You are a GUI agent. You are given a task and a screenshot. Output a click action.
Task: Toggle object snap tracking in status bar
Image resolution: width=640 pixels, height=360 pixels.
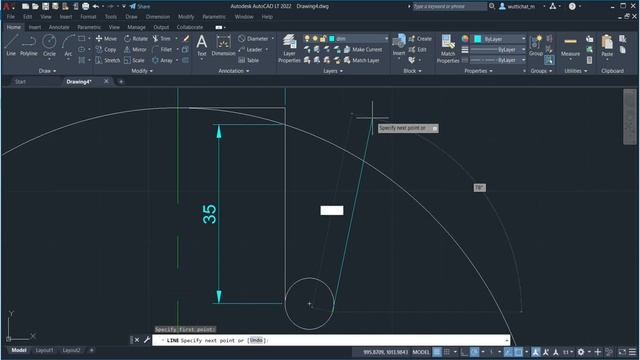tap(508, 352)
